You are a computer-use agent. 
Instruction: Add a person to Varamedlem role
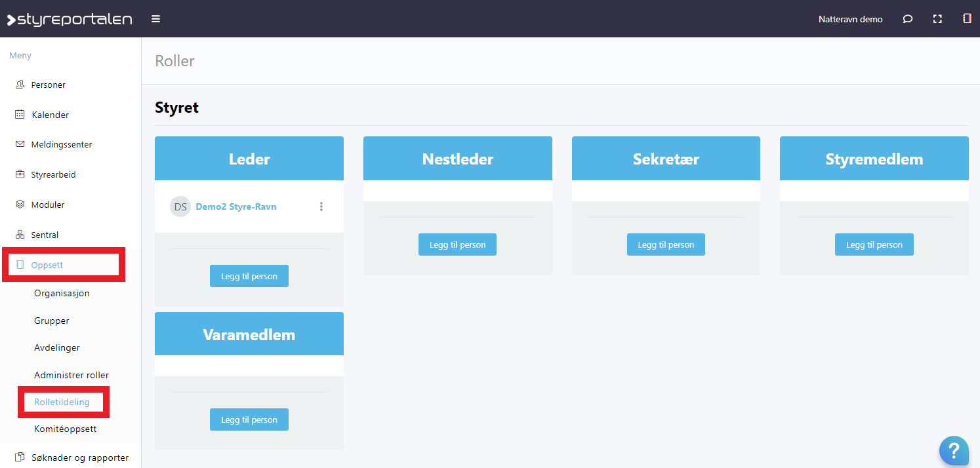coord(249,419)
